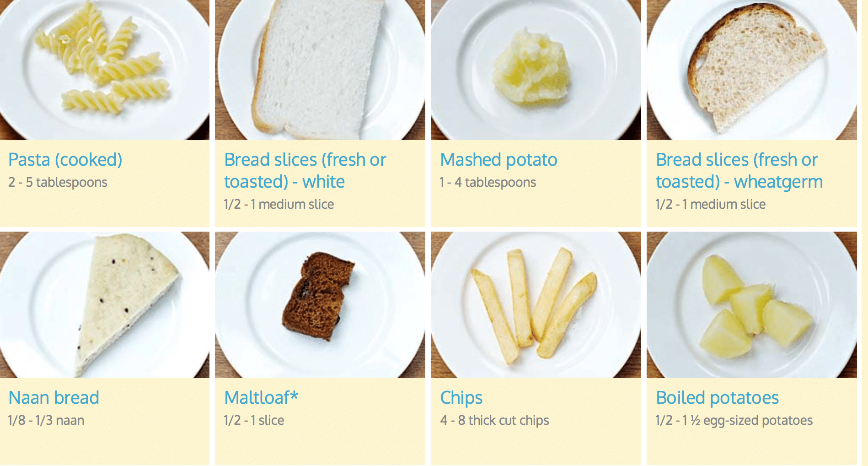868x466 pixels.
Task: Open the Maltloaf* title link
Action: click(x=261, y=397)
